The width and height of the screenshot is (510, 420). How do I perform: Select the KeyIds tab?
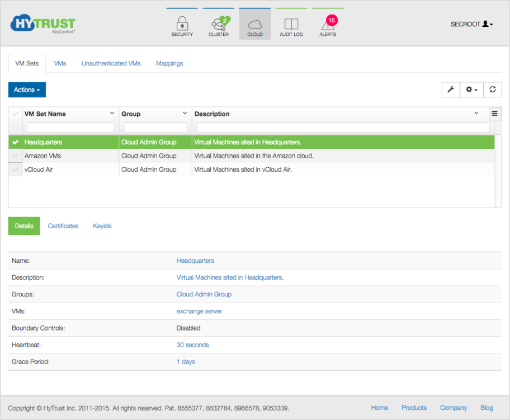102,226
